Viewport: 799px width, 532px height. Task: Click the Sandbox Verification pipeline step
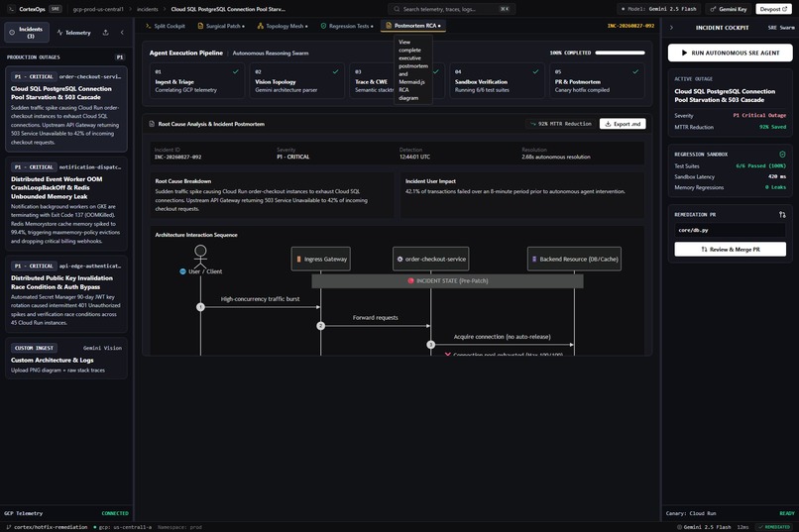click(497, 81)
